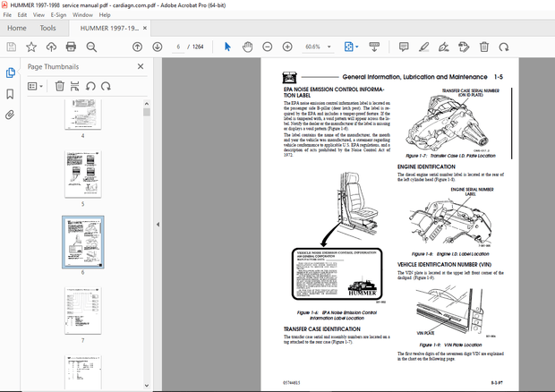Upload the file to cloud icon

51,47
